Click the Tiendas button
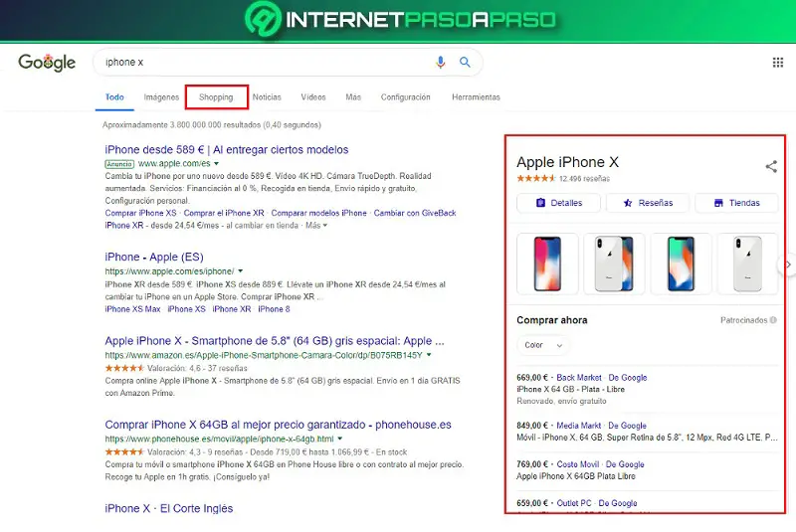Screen dimensions: 796x532 [x=736, y=203]
